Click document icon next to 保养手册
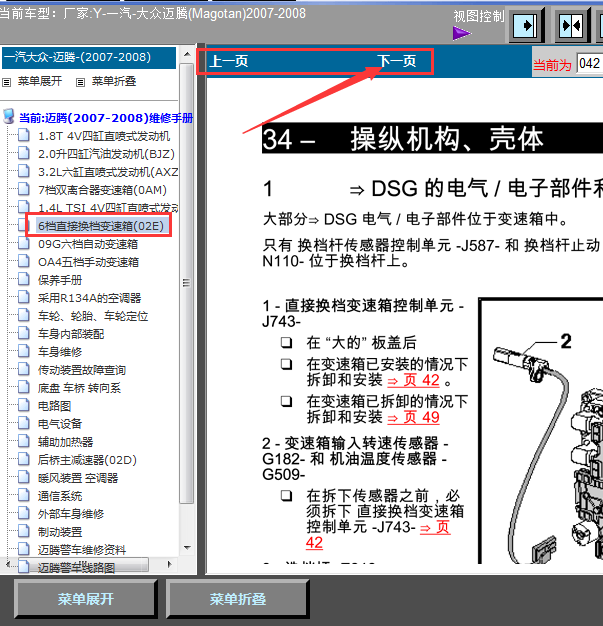The width and height of the screenshot is (603, 626). (24, 279)
